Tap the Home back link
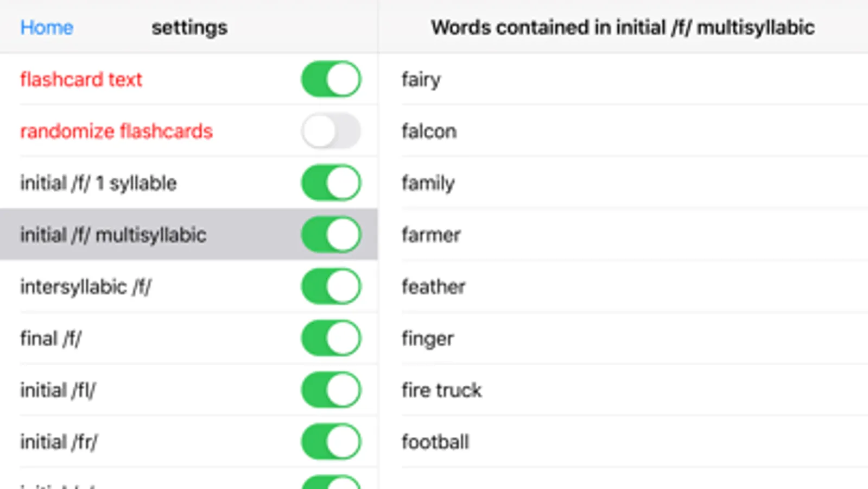The height and width of the screenshot is (489, 868). coord(47,28)
